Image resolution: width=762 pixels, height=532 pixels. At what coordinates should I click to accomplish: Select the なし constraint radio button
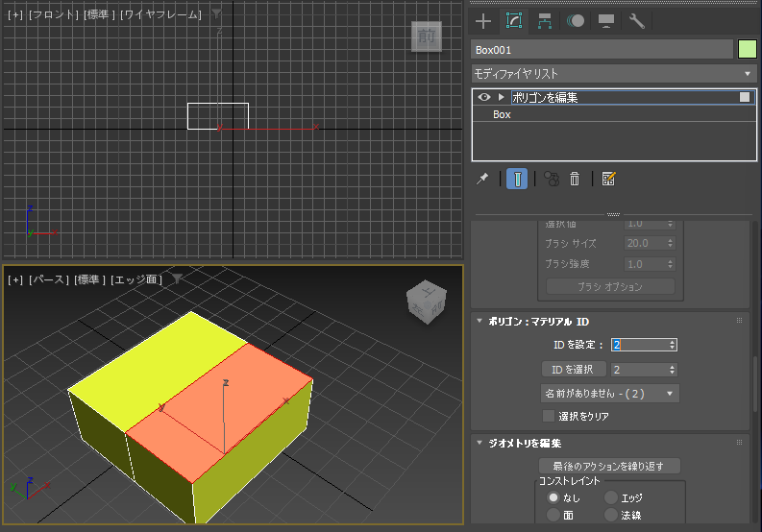[x=553, y=497]
